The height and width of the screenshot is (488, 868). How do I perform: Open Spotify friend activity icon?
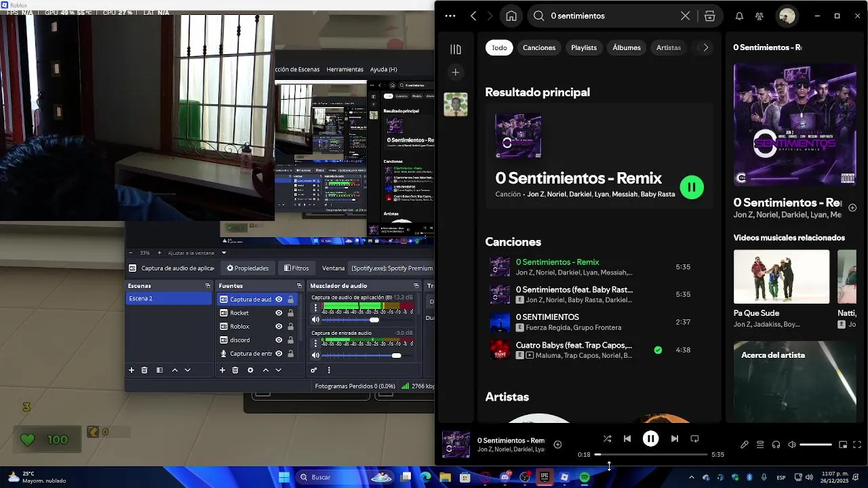pyautogui.click(x=759, y=16)
